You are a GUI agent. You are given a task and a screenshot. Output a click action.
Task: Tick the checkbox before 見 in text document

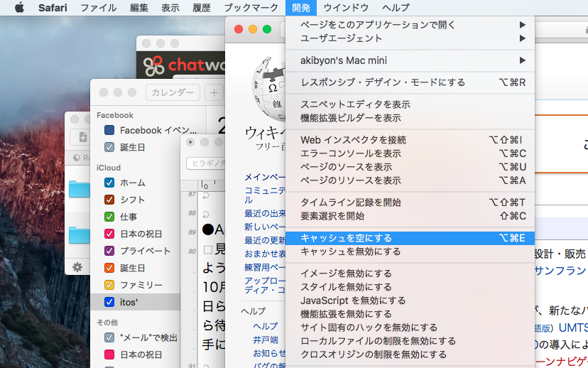[208, 249]
